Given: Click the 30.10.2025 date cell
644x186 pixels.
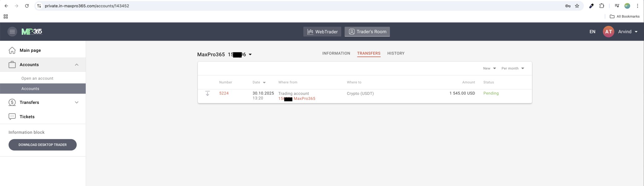Looking at the screenshot, I should click(263, 93).
